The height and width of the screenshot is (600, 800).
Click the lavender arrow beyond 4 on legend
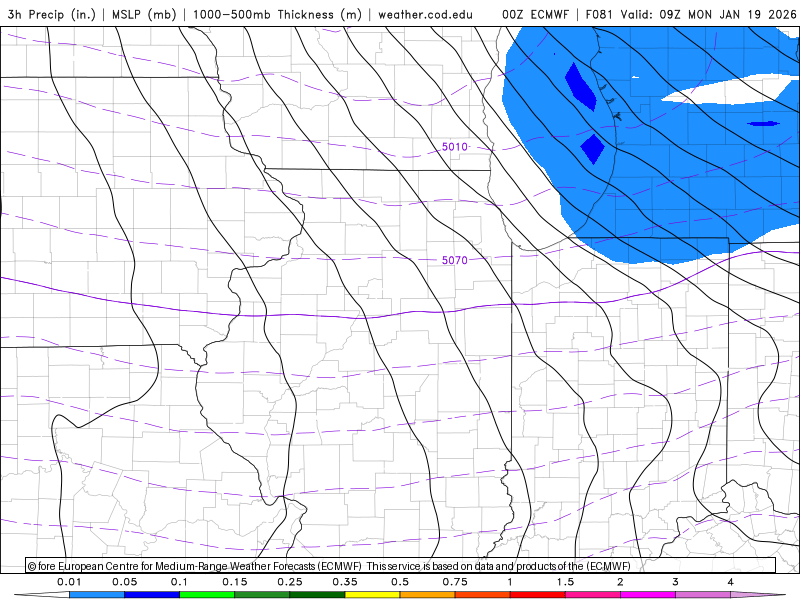(758, 595)
